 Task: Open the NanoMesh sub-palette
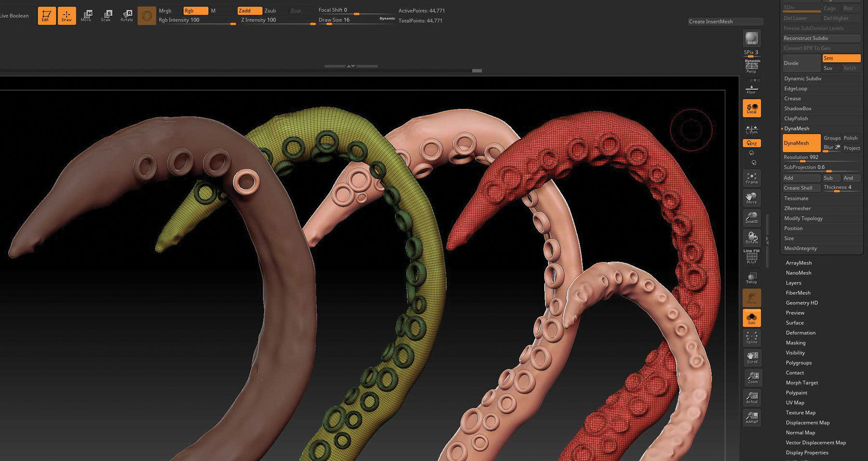pos(799,273)
